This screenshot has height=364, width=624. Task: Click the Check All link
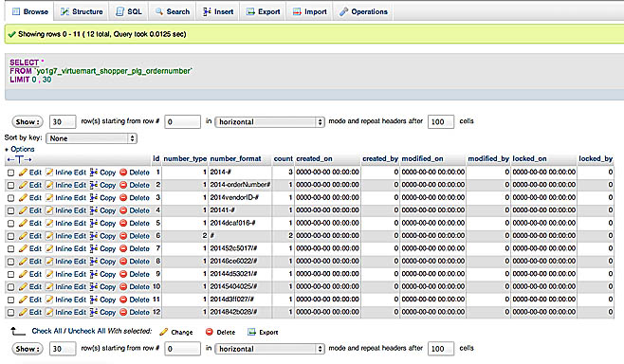[x=48, y=331]
